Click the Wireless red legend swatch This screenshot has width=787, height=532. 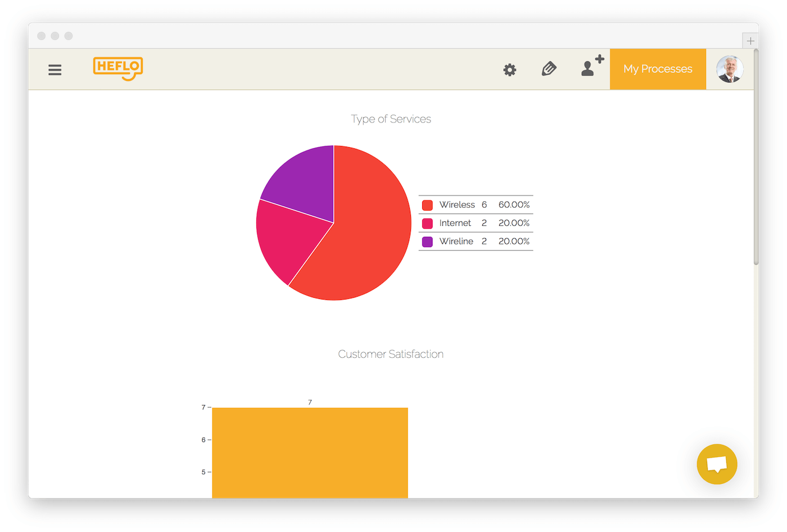(427, 204)
